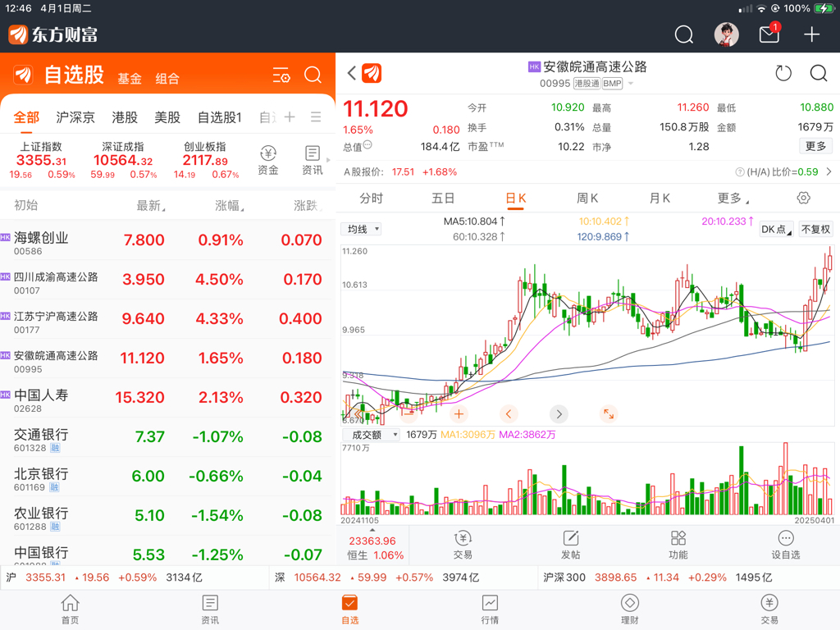Image resolution: width=840 pixels, height=630 pixels.
Task: Select the 自选 bottom tab
Action: [x=349, y=609]
